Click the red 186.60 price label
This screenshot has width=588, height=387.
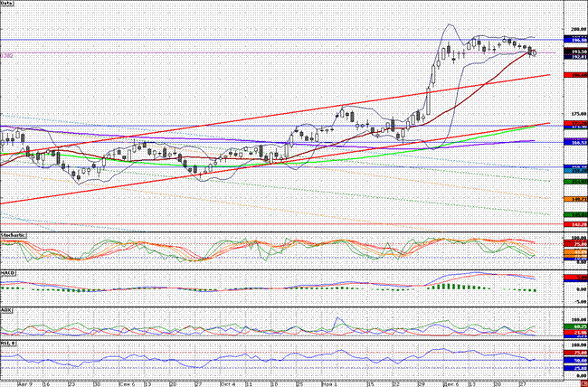click(576, 75)
